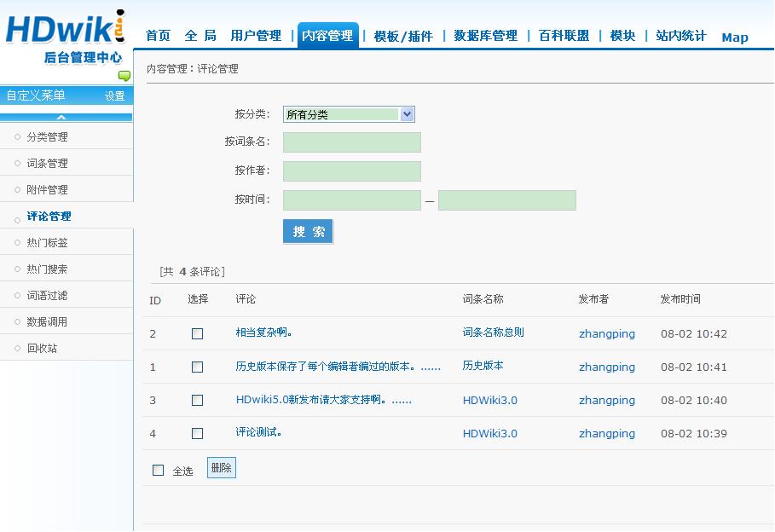Image resolution: width=775 pixels, height=532 pixels.
Task: Open the entry 历史版本
Action: pyautogui.click(x=483, y=366)
